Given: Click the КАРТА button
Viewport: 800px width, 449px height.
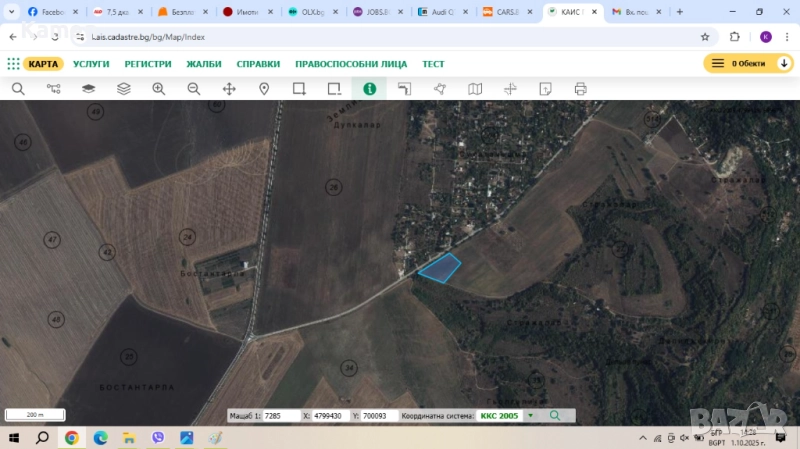Looking at the screenshot, I should pos(43,64).
